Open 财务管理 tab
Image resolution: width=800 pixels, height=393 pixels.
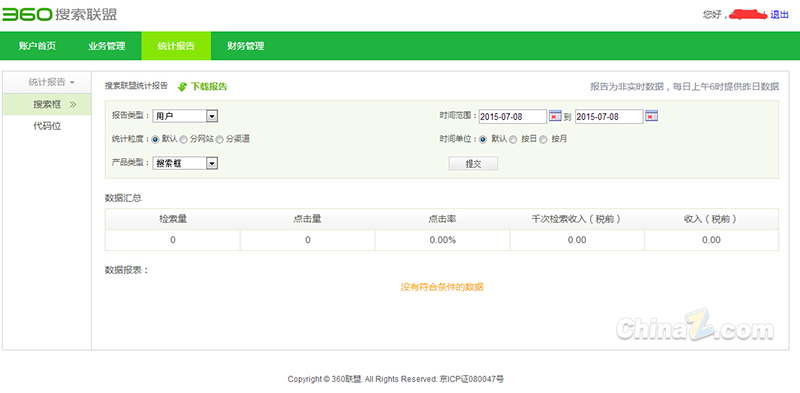[245, 46]
